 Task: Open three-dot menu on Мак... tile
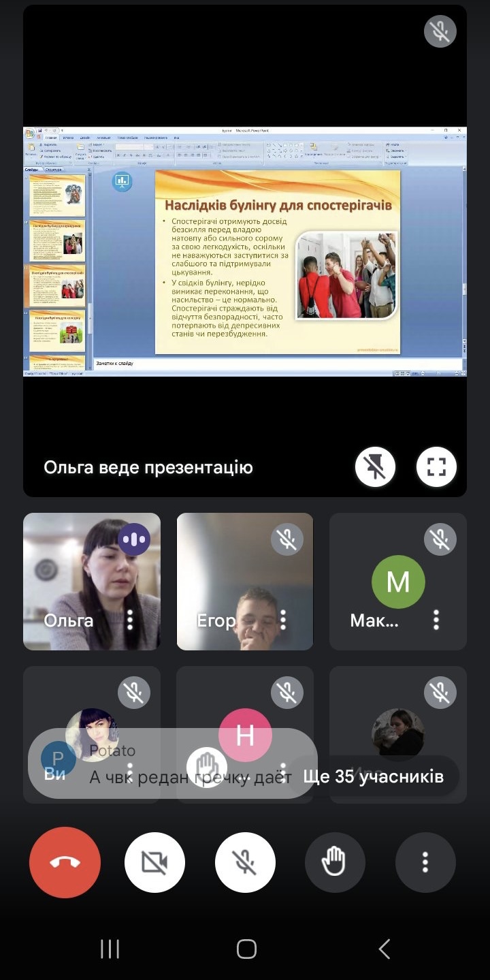[x=436, y=620]
